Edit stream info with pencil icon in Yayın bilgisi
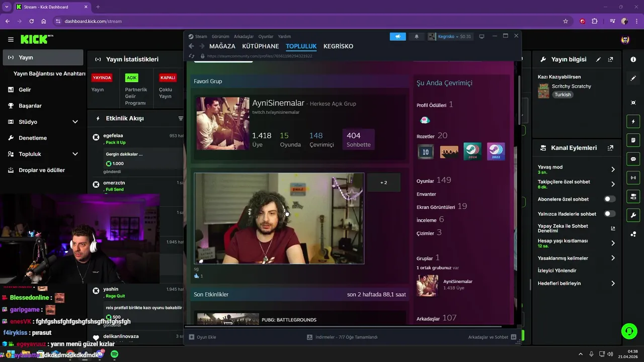644x362 pixels. pyautogui.click(x=598, y=59)
